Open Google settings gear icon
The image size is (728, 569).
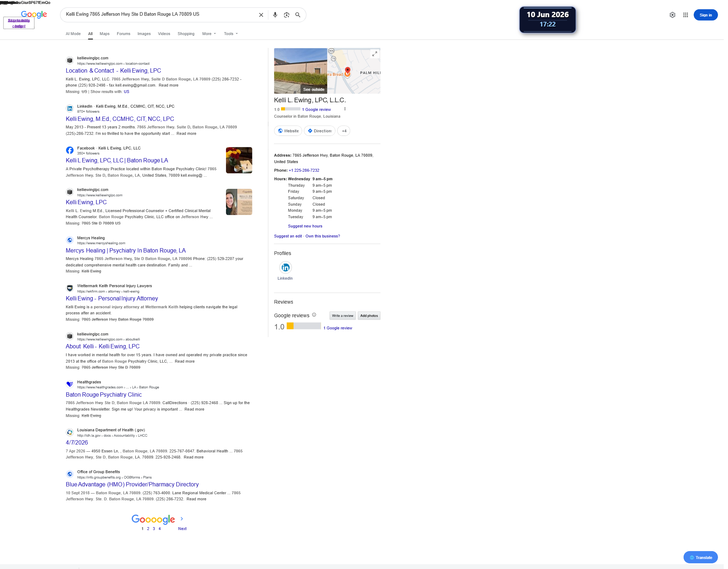[673, 15]
